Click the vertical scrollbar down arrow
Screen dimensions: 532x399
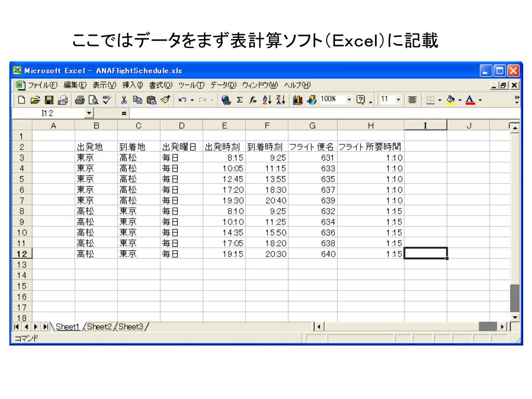pyautogui.click(x=515, y=317)
